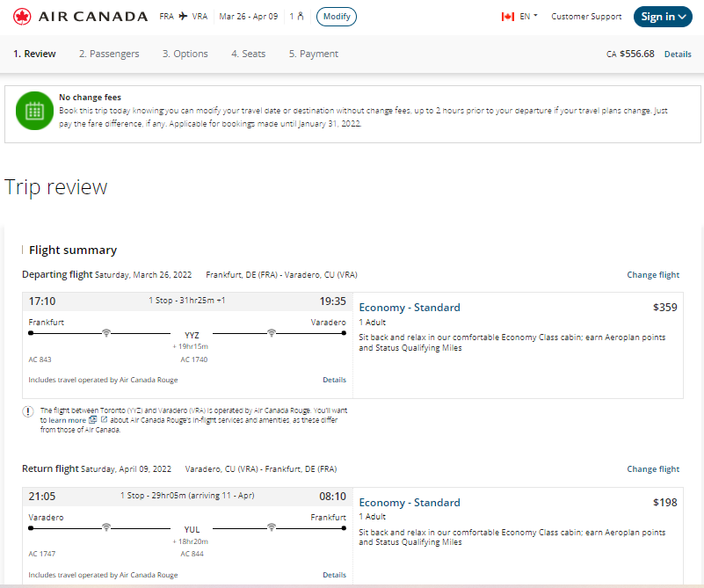This screenshot has width=704, height=588.
Task: Expand the Sign in dropdown button
Action: [663, 17]
